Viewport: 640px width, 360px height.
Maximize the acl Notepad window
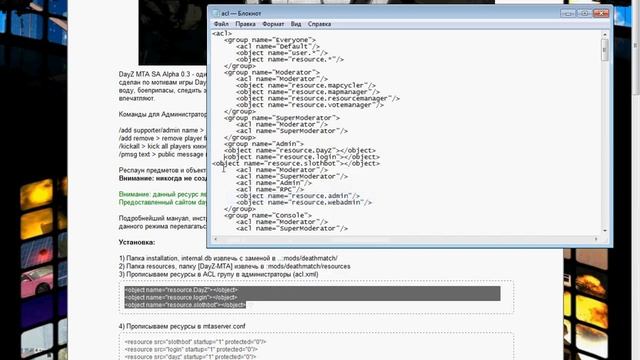point(584,13)
